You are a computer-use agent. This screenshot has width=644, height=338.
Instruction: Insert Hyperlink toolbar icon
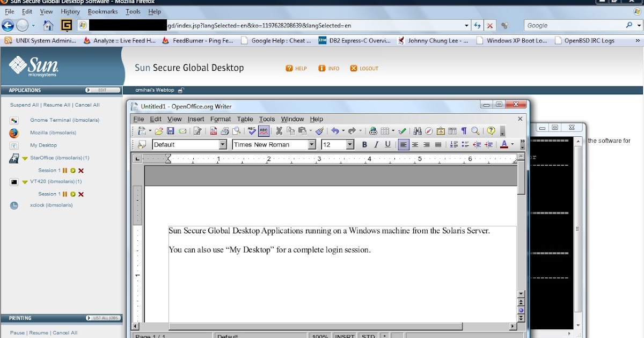373,131
